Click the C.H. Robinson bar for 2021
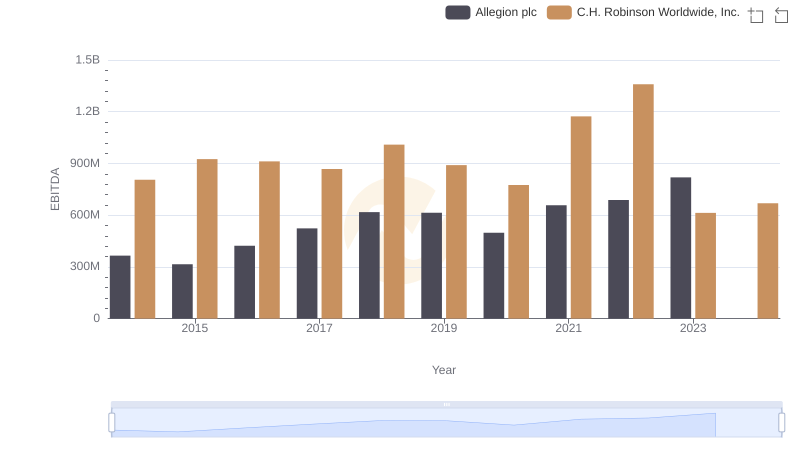Image resolution: width=800 pixels, height=461 pixels. (x=581, y=217)
